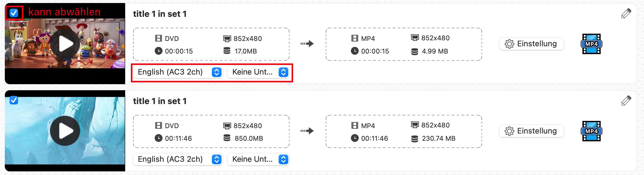Click the 4.99 MB output size in the first row
The image size is (644, 175).
tap(435, 51)
